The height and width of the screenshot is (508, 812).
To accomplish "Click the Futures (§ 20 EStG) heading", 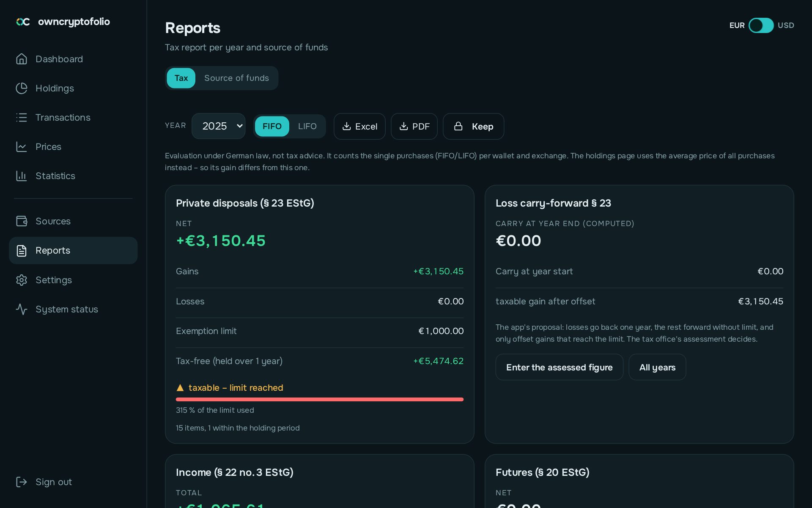I will tap(543, 472).
